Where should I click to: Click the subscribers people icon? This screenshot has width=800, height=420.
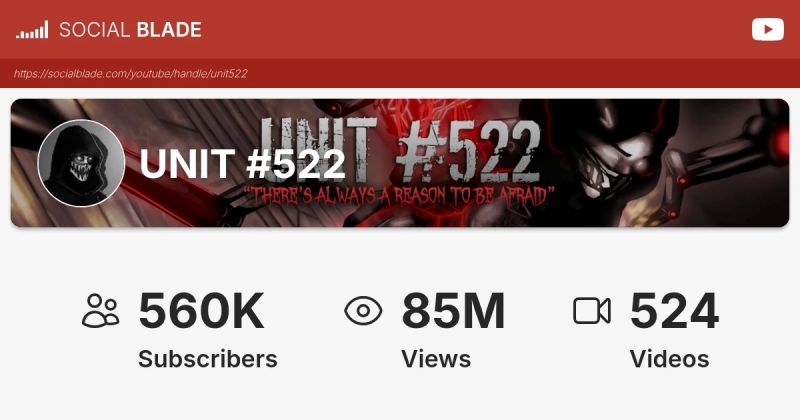tap(101, 310)
